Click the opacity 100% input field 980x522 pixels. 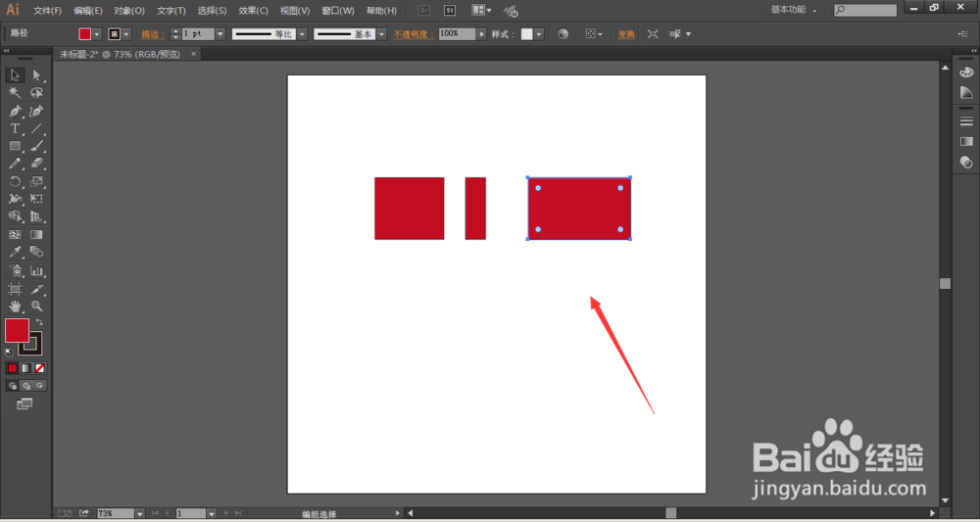pos(457,33)
